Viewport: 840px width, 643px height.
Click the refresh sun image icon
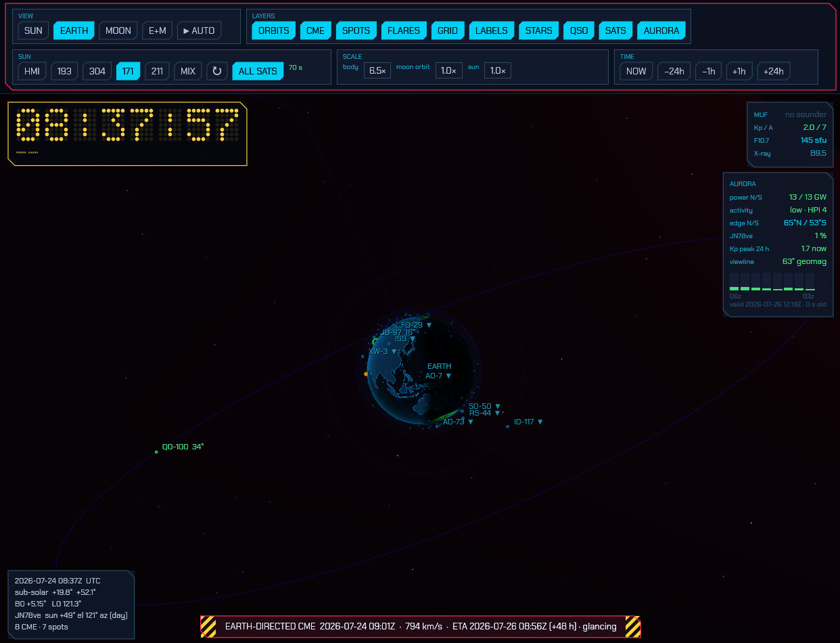(217, 71)
